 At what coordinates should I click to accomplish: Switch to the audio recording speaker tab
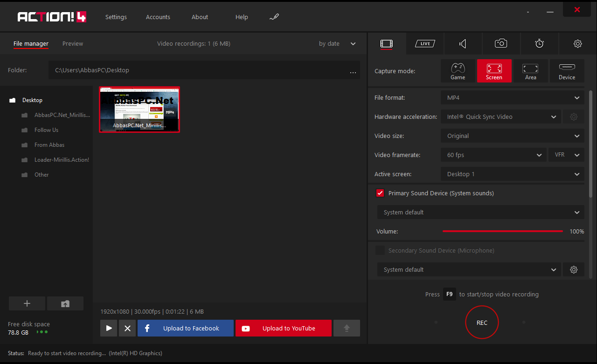(x=463, y=43)
